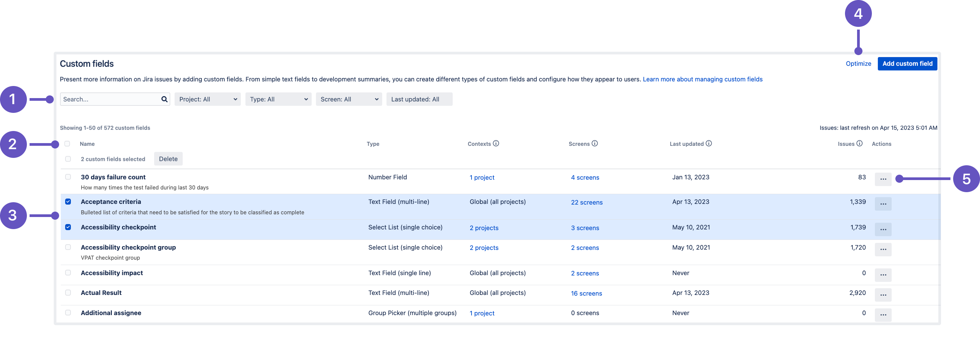
Task: Click the Contexts column info icon
Action: pos(496,143)
